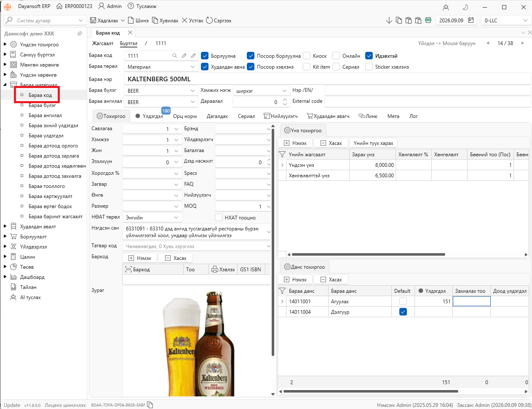Expand the Худалдан авалт tree node
Image resolution: width=532 pixels, height=409 pixels.
pyautogui.click(x=5, y=226)
